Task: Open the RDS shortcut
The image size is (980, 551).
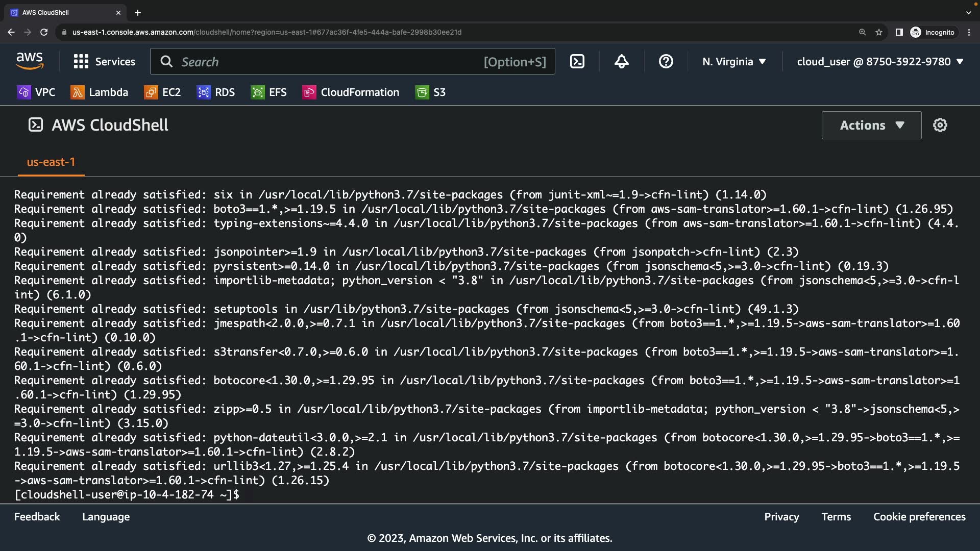Action: click(x=216, y=92)
